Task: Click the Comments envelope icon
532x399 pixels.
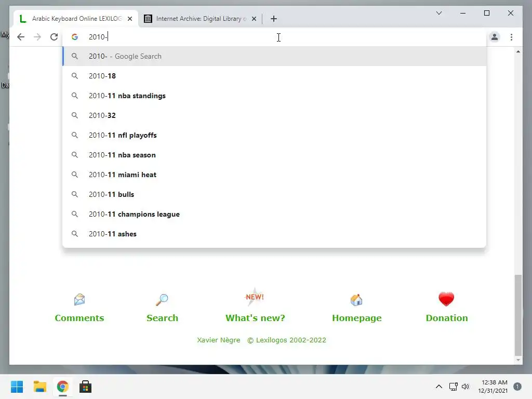Action: tap(79, 299)
